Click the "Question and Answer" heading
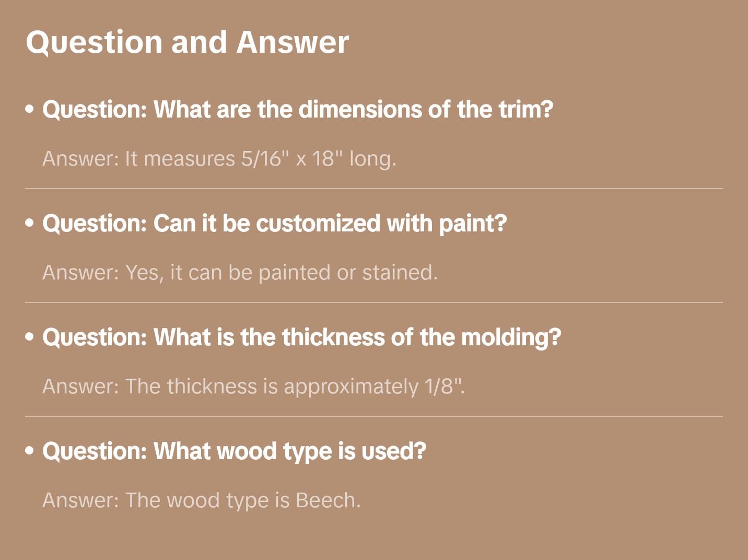Viewport: 748px width, 560px height. pyautogui.click(x=187, y=42)
